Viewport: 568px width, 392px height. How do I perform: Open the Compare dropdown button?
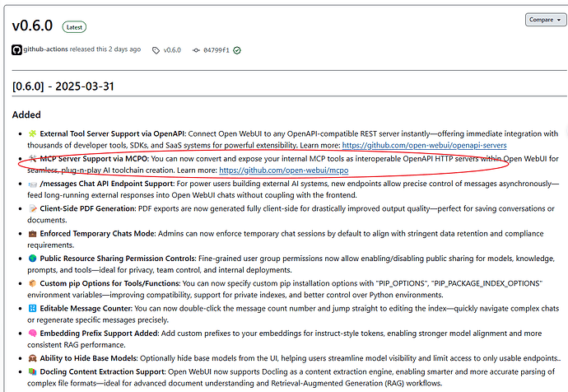pyautogui.click(x=546, y=20)
